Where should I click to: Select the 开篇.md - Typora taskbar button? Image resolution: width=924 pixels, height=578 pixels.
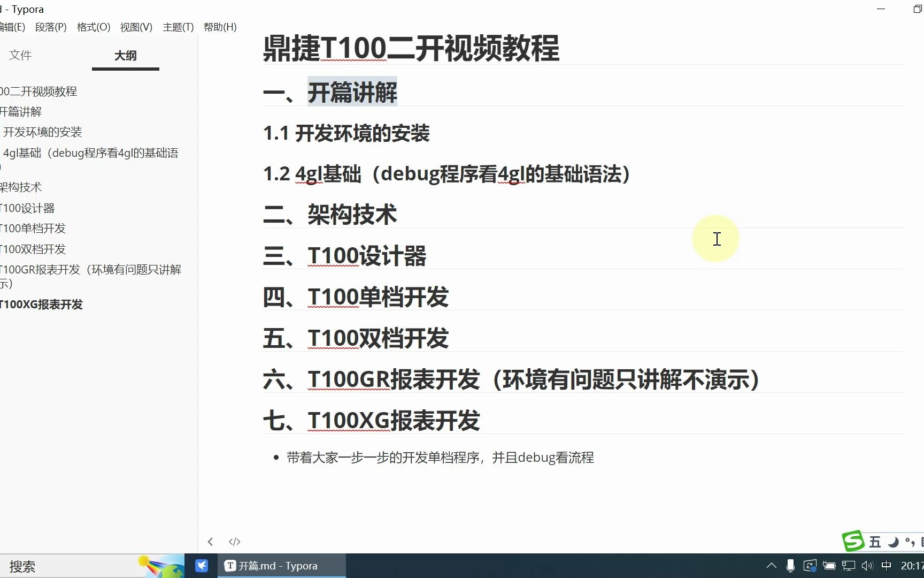pyautogui.click(x=282, y=566)
